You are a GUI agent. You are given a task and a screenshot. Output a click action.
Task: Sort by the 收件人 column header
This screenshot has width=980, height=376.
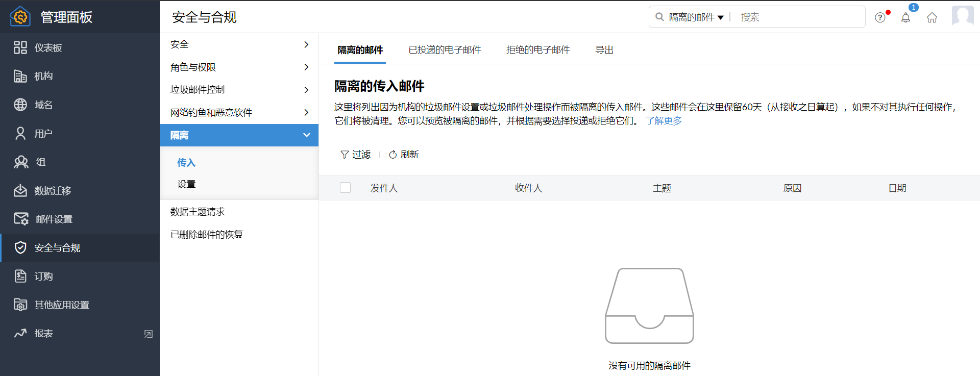coord(528,188)
